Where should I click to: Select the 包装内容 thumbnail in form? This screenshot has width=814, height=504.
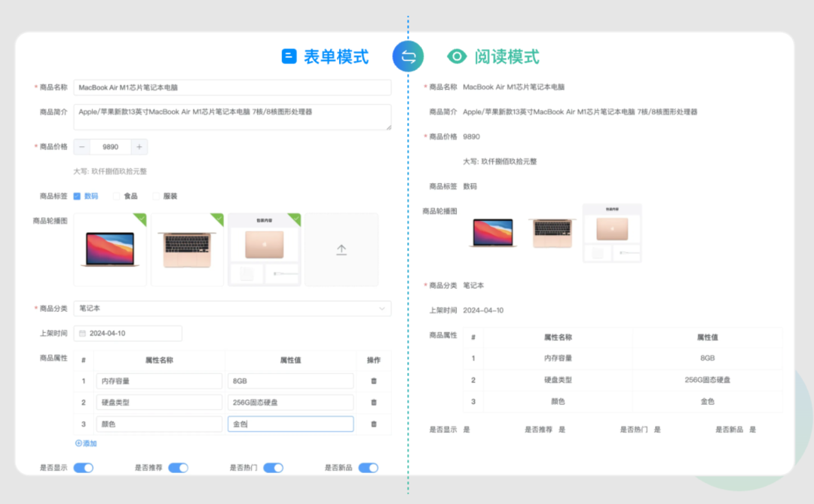pyautogui.click(x=265, y=249)
